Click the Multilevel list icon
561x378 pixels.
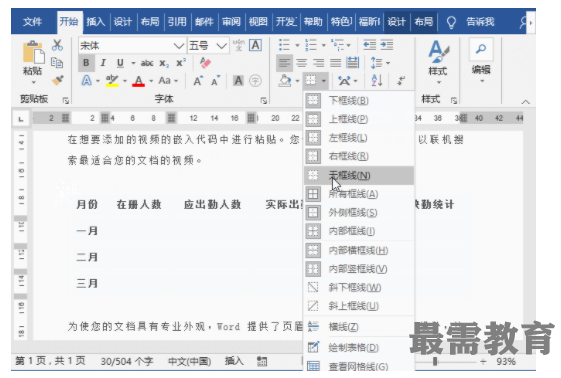tap(337, 45)
